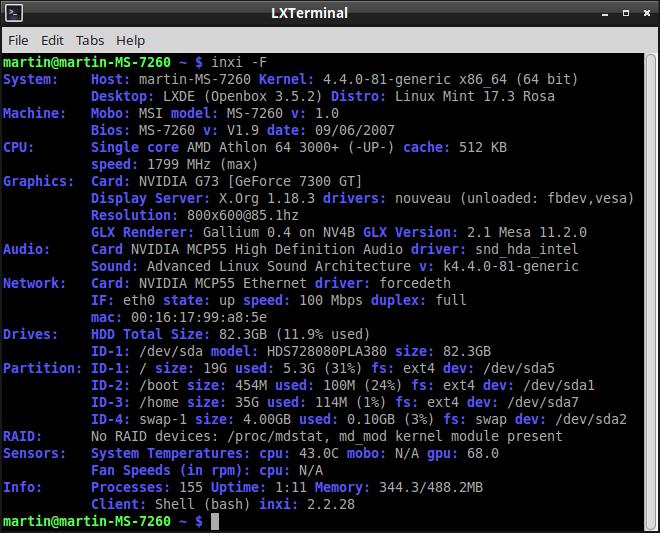The width and height of the screenshot is (660, 533).
Task: Close the LXTerminal window
Action: pyautogui.click(x=645, y=12)
